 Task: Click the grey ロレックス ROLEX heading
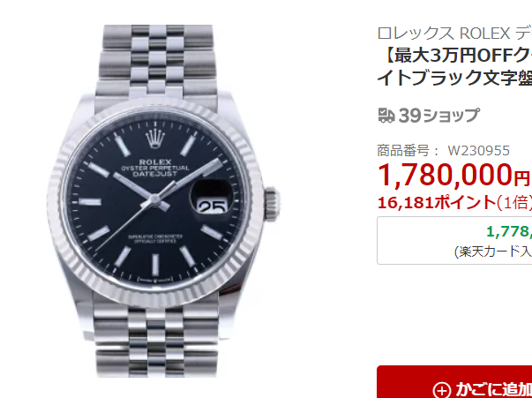[x=454, y=33]
